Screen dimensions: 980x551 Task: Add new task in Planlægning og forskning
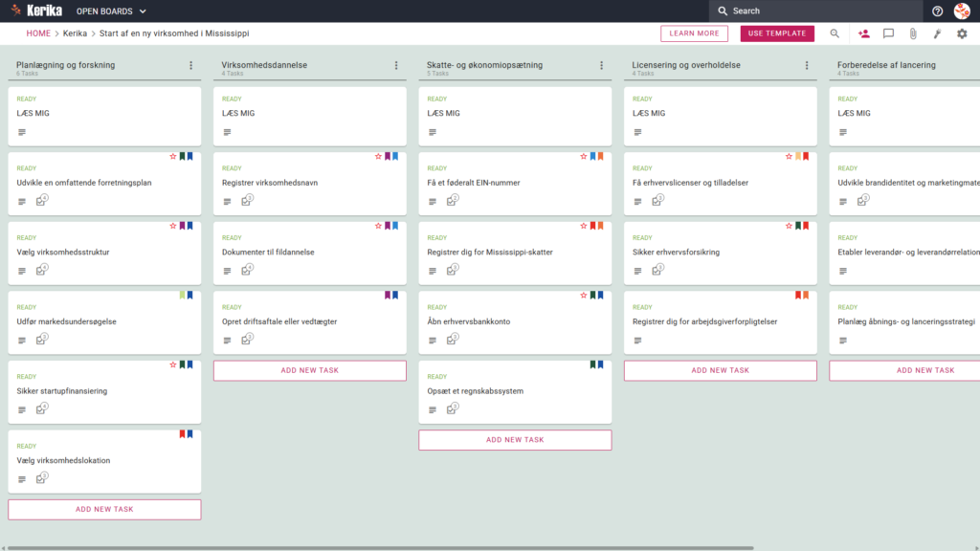[x=104, y=509]
